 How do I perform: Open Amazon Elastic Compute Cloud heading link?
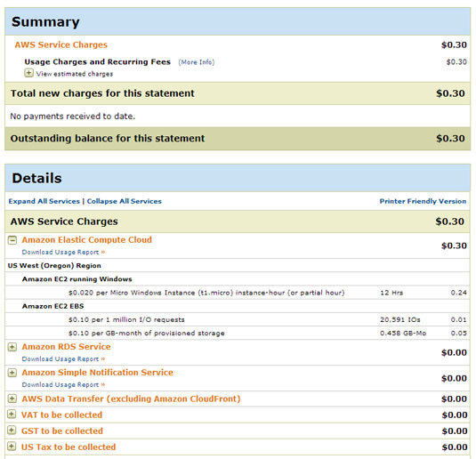[x=87, y=240]
